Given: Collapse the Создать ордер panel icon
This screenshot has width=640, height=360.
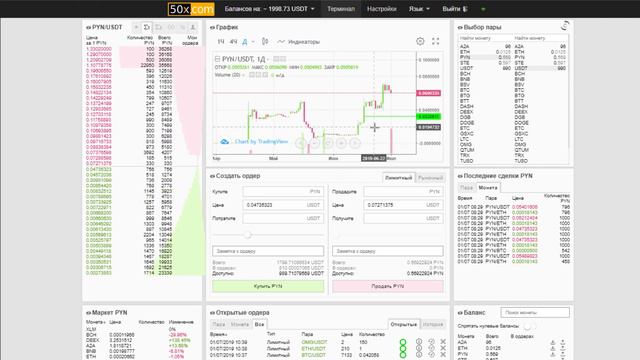Looking at the screenshot, I should click(x=212, y=176).
